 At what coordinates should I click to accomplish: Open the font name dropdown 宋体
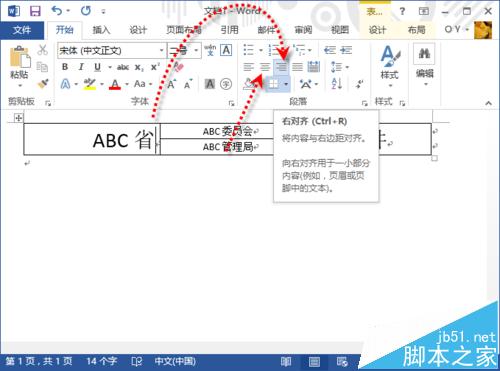tap(111, 51)
